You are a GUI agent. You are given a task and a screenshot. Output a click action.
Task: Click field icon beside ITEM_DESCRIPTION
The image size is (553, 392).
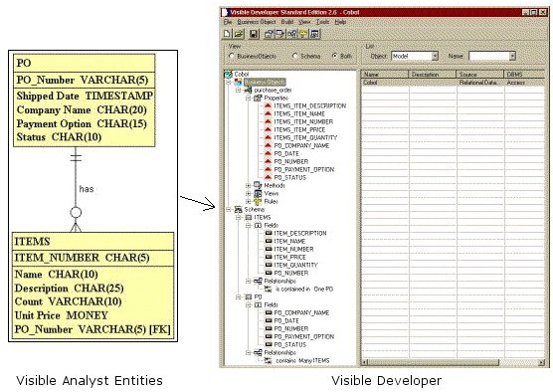269,233
